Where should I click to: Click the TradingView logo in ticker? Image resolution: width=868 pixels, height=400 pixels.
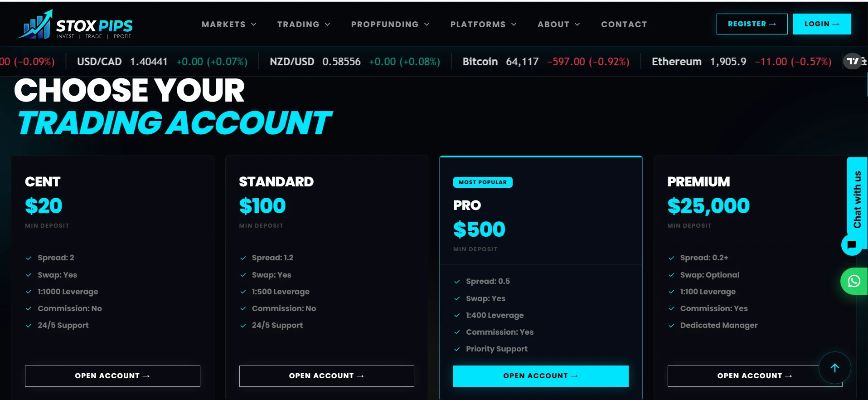(x=853, y=61)
